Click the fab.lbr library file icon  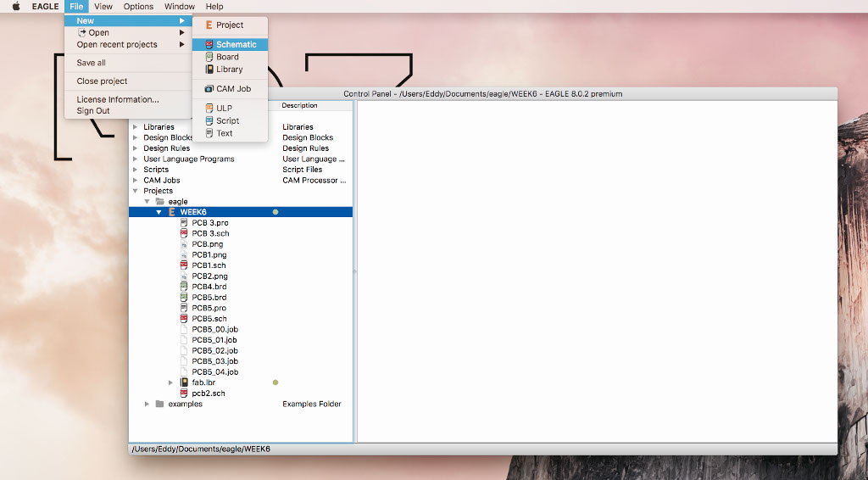184,382
